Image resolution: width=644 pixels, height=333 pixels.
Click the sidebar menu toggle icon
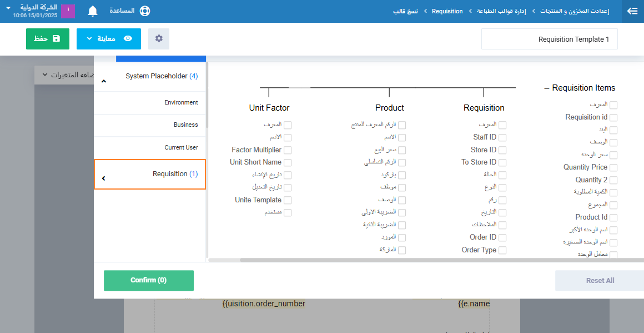632,11
